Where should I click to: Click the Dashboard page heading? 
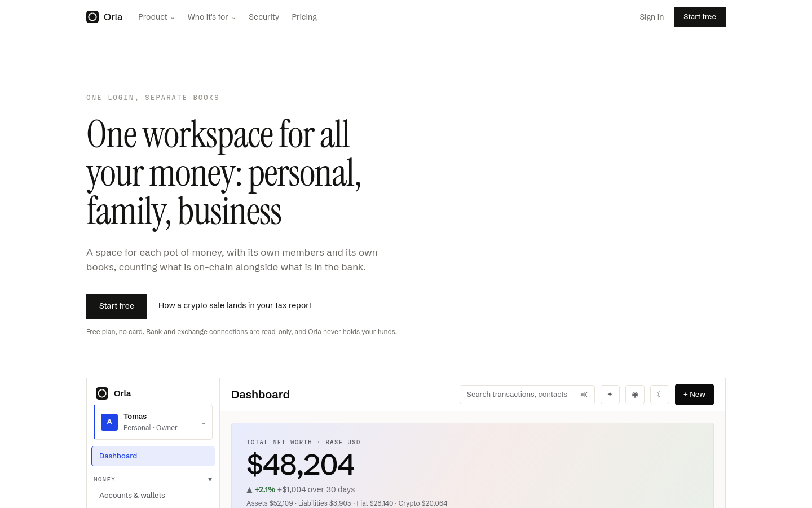point(261,395)
